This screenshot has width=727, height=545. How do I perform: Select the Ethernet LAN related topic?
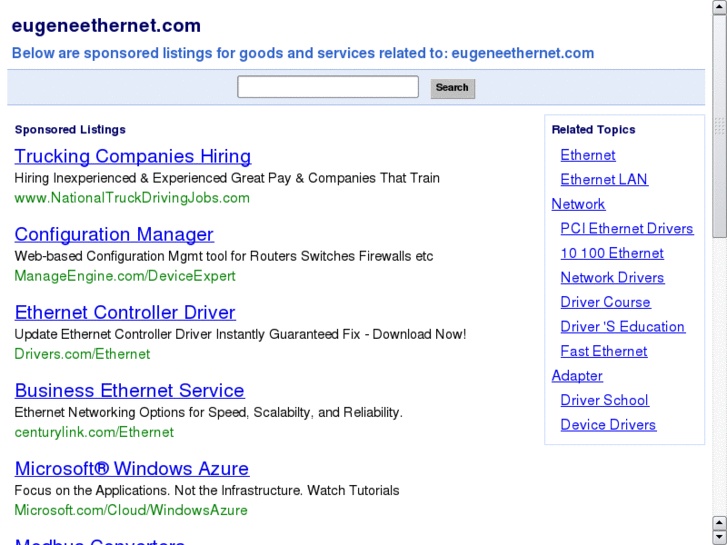(x=604, y=180)
